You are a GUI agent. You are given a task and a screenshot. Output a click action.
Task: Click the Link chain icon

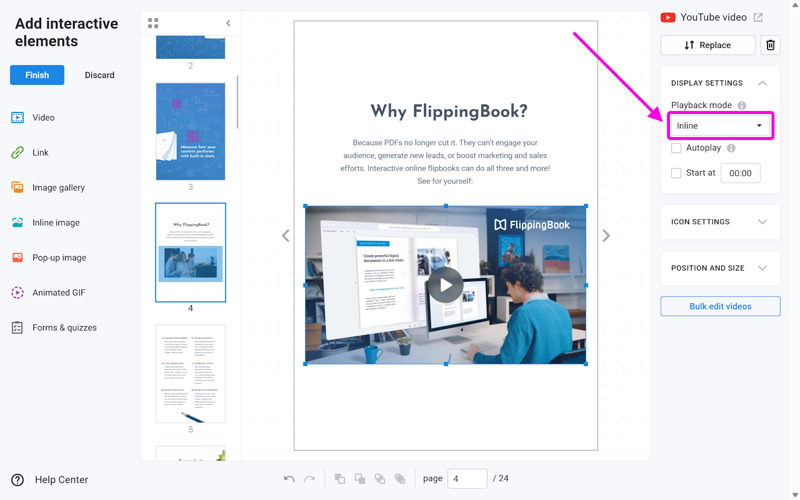click(x=17, y=153)
